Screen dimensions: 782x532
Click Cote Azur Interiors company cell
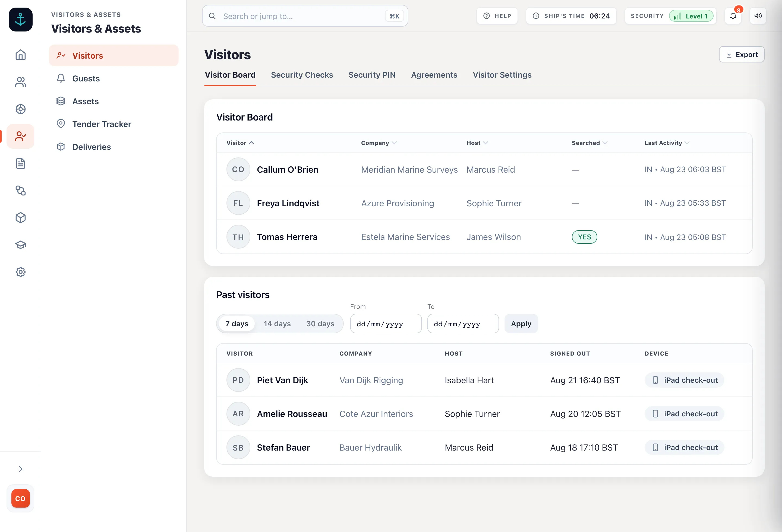376,414
